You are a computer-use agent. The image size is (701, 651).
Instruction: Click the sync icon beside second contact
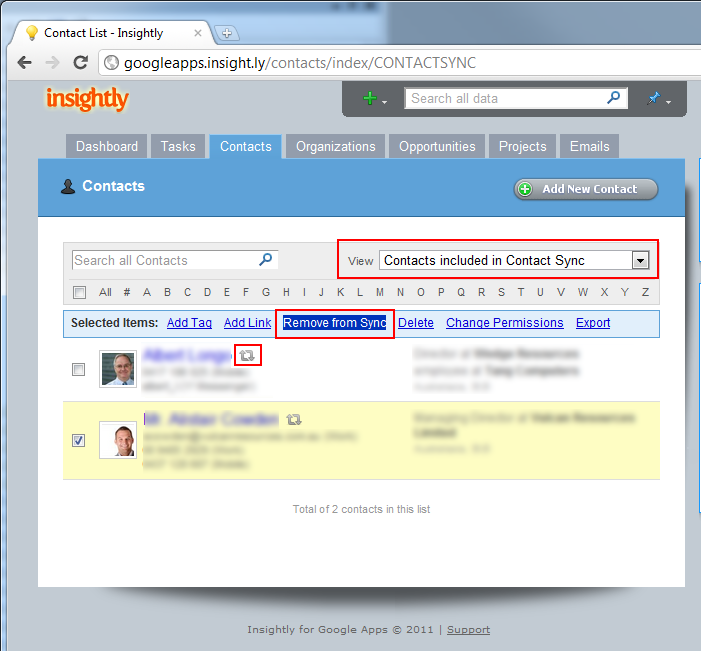tap(294, 419)
